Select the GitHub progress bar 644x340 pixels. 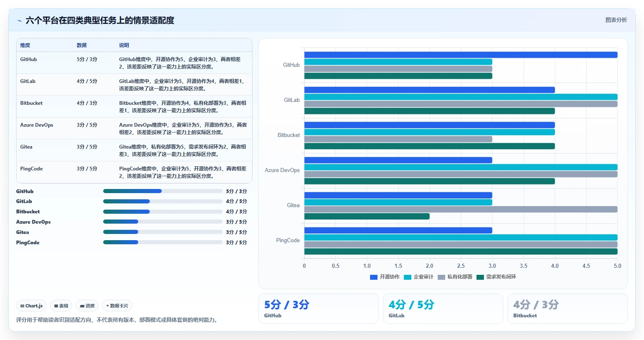(163, 191)
